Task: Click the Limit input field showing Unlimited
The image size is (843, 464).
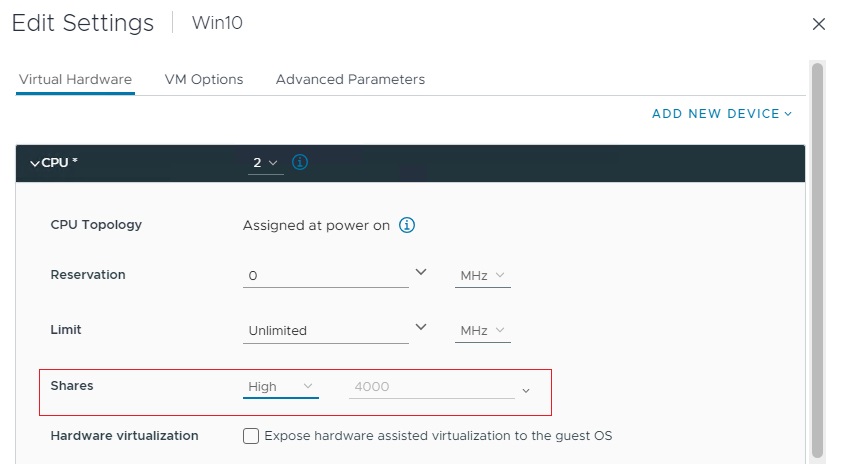Action: pyautogui.click(x=325, y=330)
